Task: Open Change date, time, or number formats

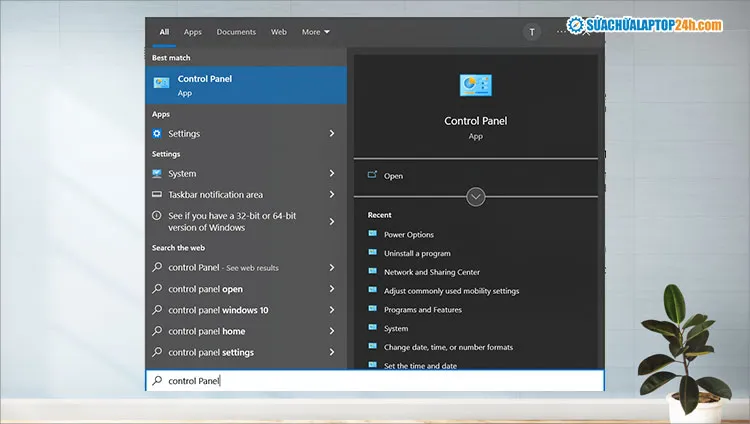Action: (x=448, y=347)
